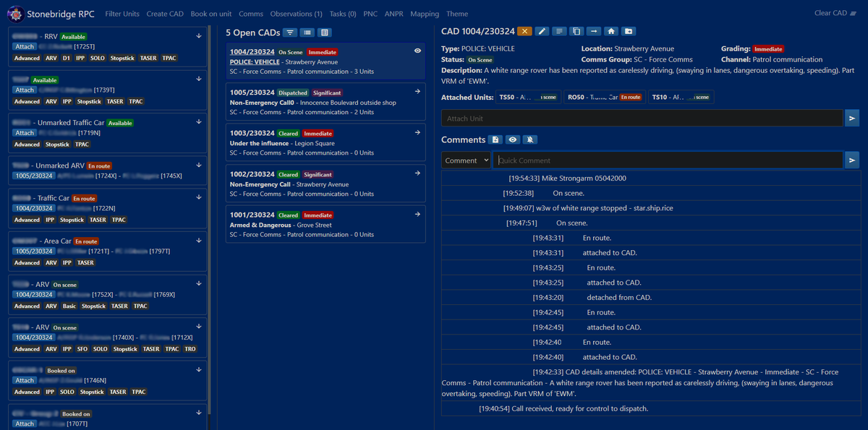This screenshot has height=430, width=868.
Task: Select the Non-Emergency Call0 Innocence Boulevard CAD card
Action: (x=325, y=103)
